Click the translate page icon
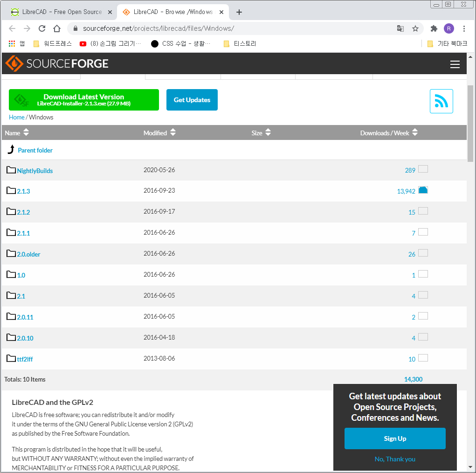476x473 pixels. 400,28
